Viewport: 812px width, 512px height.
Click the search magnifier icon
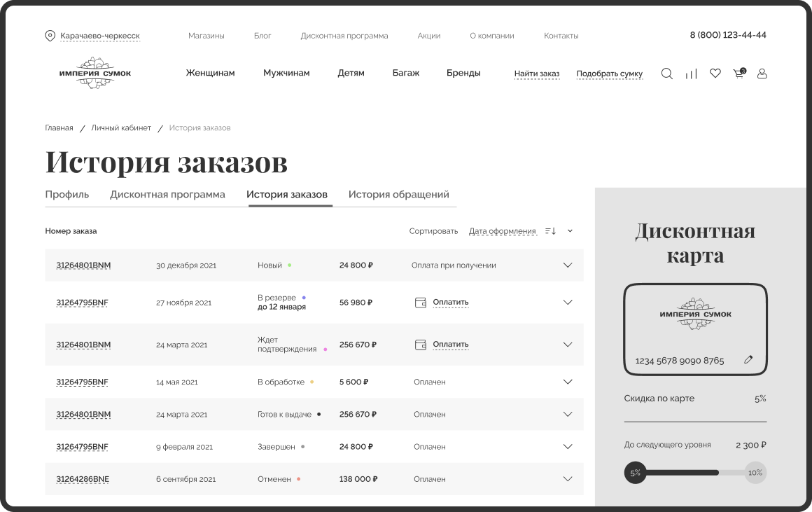click(666, 74)
